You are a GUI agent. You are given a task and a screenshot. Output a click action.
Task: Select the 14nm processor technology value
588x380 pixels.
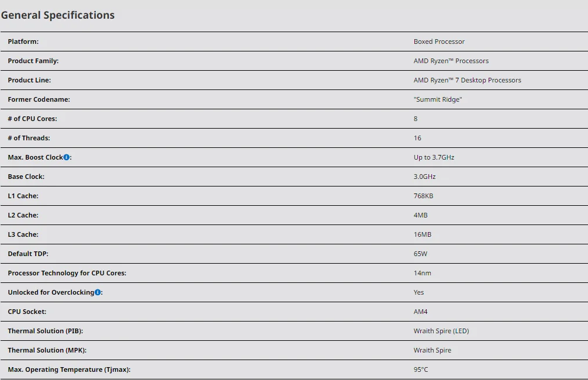click(x=422, y=273)
